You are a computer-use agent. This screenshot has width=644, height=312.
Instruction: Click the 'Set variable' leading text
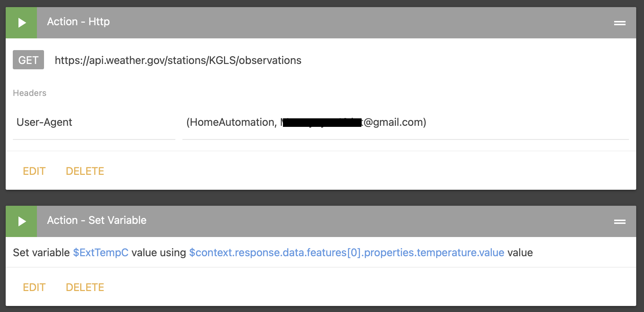tap(41, 253)
